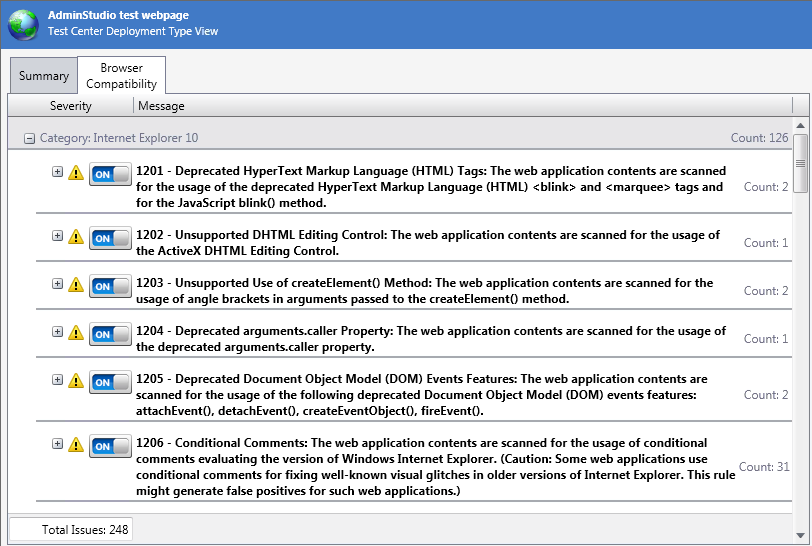Collapse Category: Internet Explorer 10 group
Screen dimensions: 812x546
point(30,138)
